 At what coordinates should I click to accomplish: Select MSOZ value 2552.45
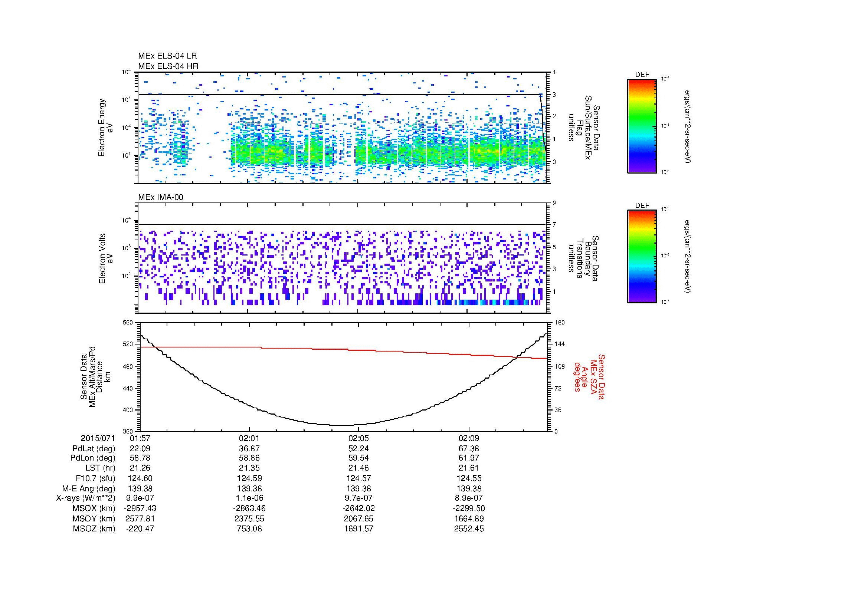click(x=469, y=529)
